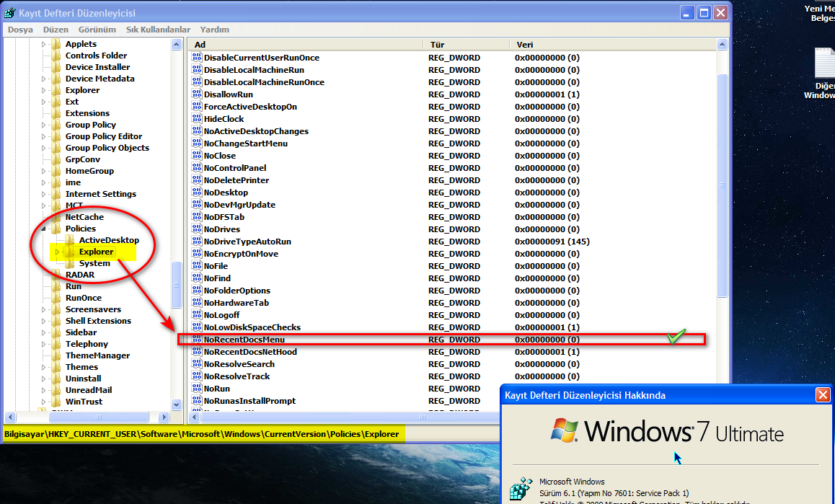The width and height of the screenshot is (835, 504).
Task: Click the System key folder icon
Action: [70, 263]
